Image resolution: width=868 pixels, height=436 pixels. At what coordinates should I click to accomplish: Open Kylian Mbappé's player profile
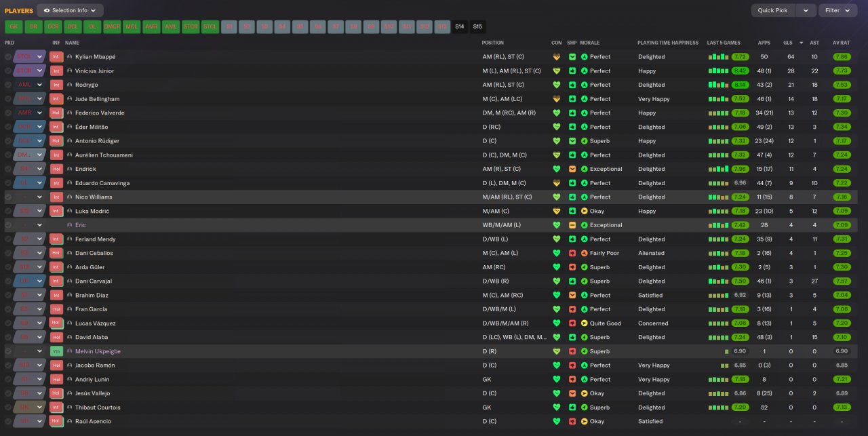tap(96, 57)
